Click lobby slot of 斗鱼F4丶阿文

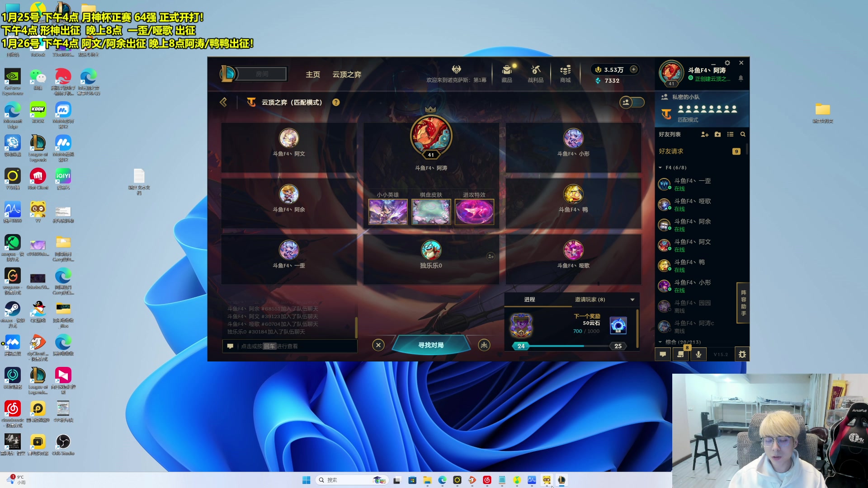pos(289,147)
